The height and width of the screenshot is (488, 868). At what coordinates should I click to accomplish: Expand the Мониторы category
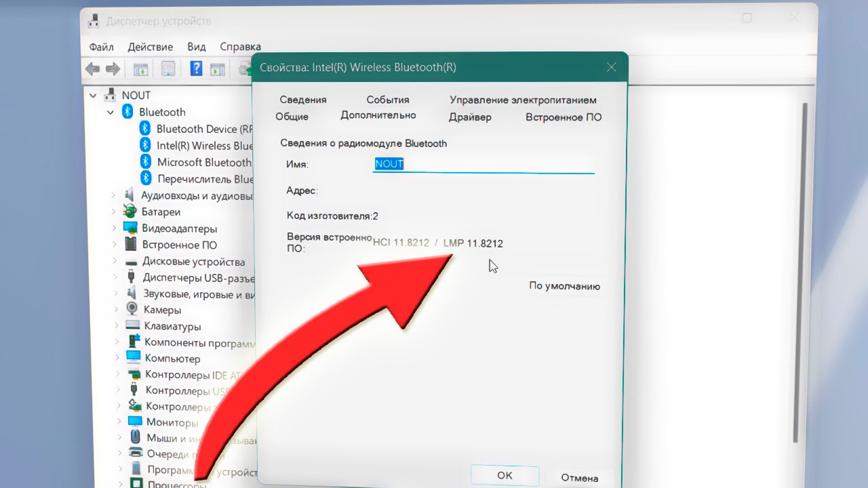119,422
